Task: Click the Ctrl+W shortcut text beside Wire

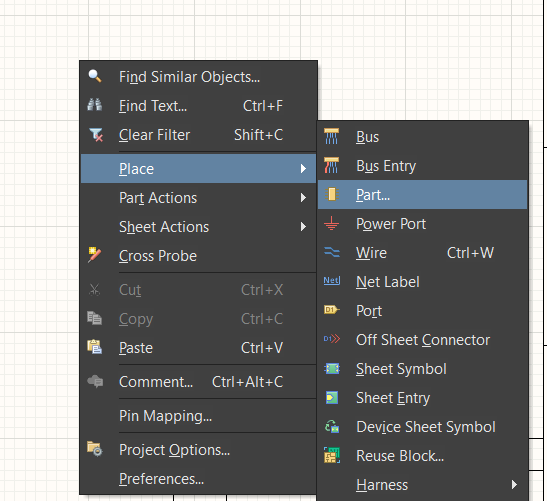Action: coord(470,253)
